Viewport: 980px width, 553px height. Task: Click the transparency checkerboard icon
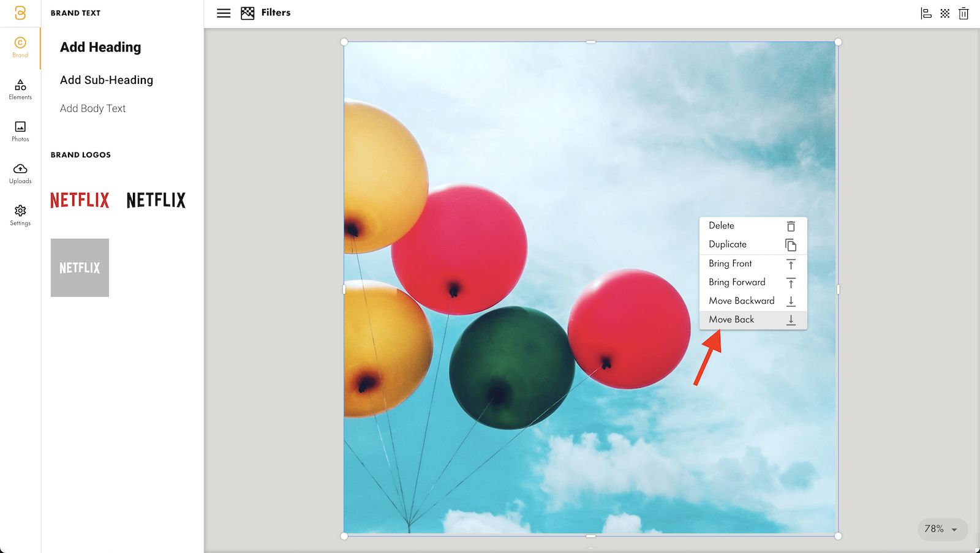point(945,13)
